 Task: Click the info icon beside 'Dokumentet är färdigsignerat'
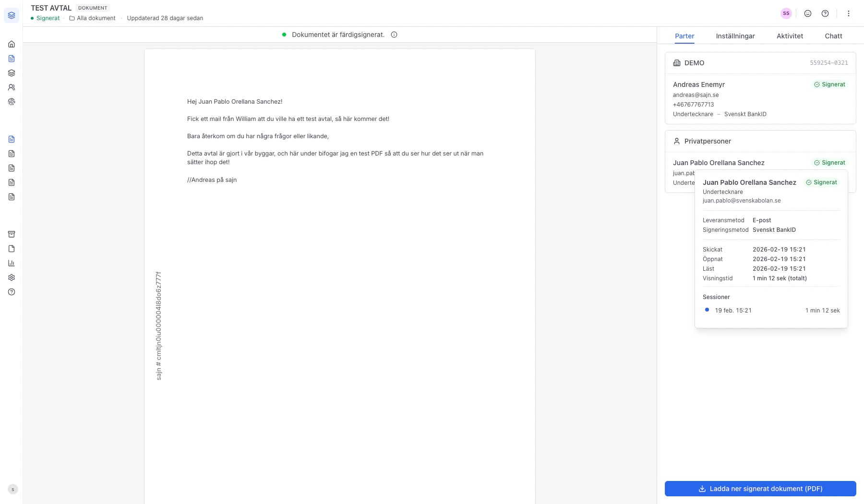pos(394,35)
